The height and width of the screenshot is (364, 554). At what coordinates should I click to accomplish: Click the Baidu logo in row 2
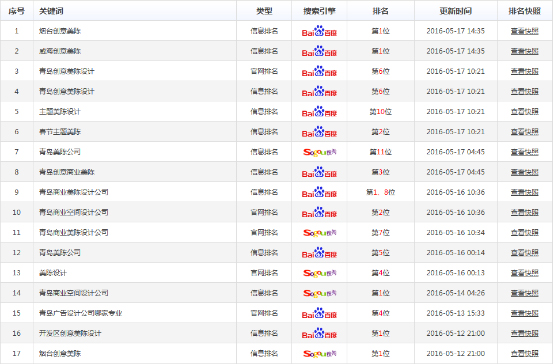(x=319, y=51)
